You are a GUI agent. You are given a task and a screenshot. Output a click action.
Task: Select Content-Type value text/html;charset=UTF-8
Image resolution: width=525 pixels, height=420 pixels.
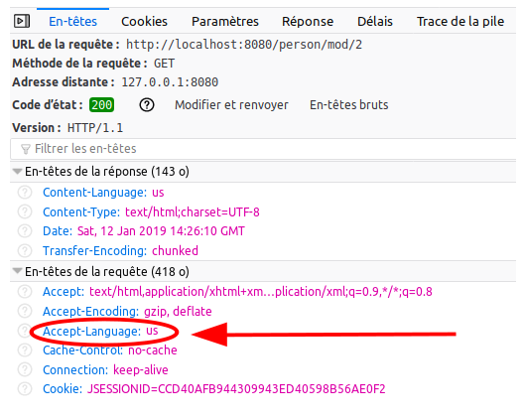click(x=193, y=212)
